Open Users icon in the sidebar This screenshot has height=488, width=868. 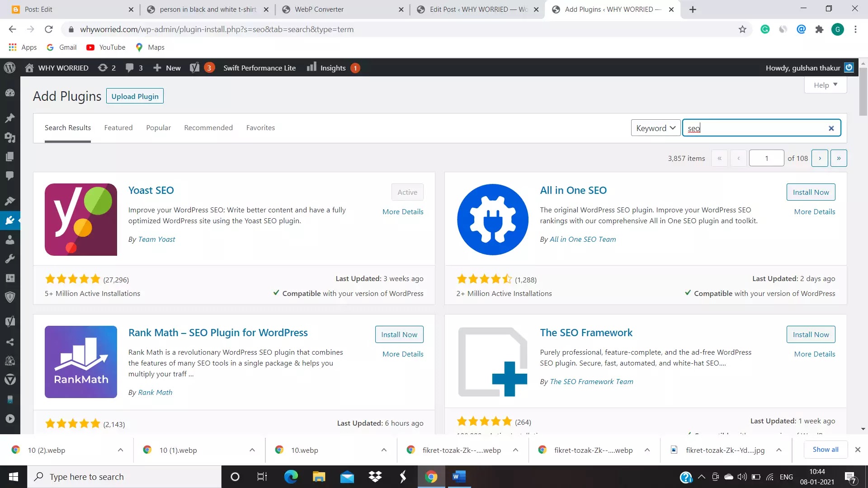[x=10, y=239]
